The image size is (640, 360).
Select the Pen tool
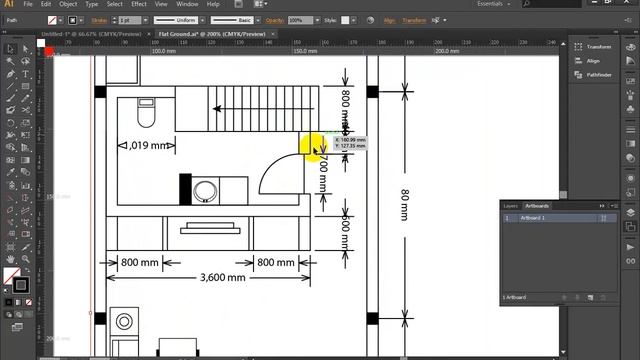point(10,74)
